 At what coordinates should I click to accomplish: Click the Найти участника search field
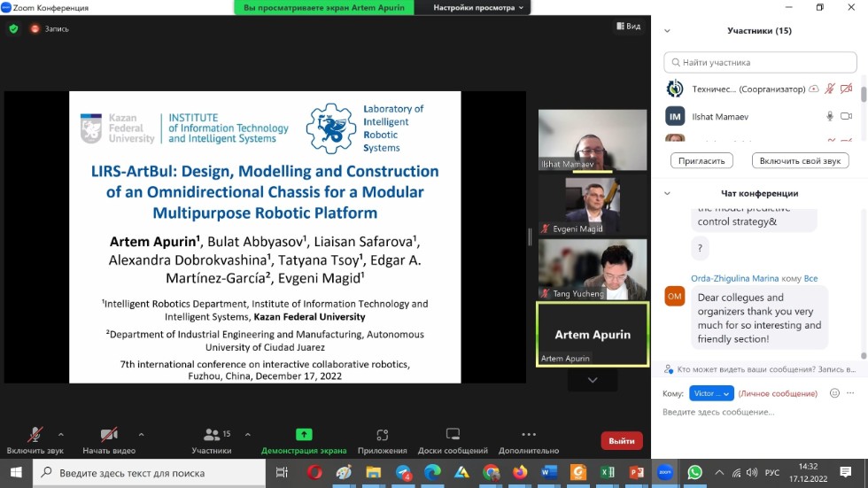(x=760, y=63)
